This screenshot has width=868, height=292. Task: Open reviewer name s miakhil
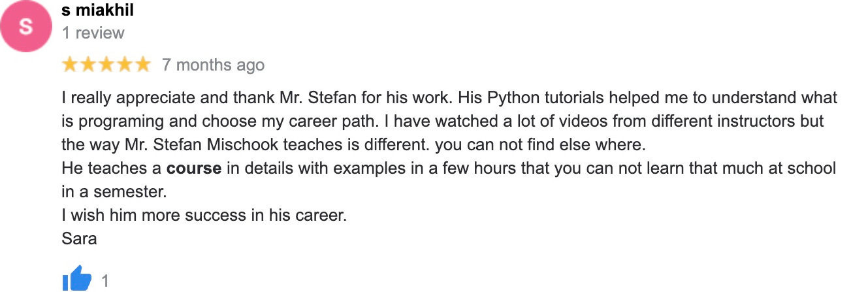pos(97,10)
